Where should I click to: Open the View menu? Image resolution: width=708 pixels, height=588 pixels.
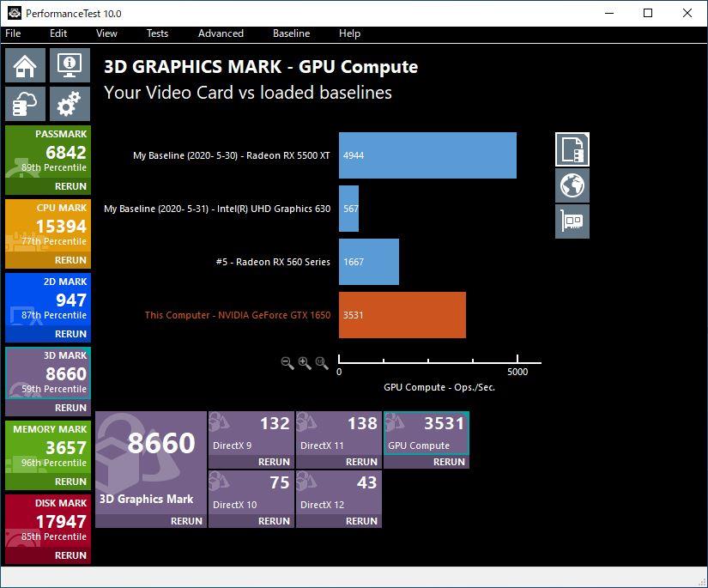click(106, 33)
